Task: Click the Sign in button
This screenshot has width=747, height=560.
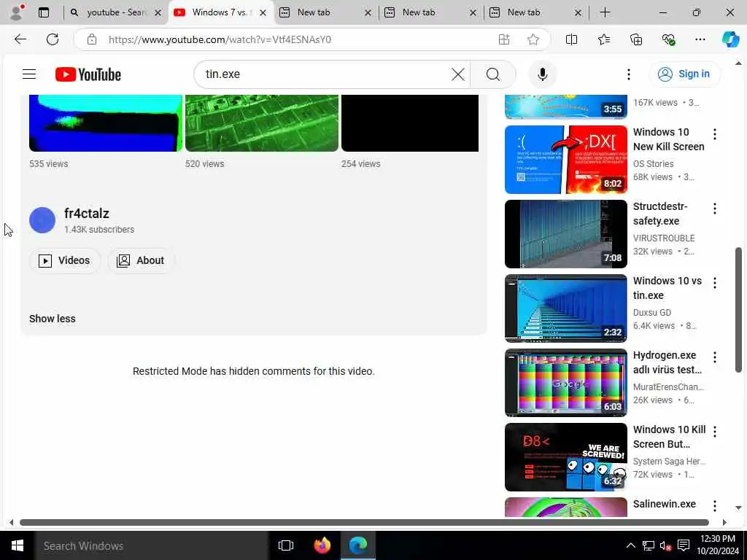Action: coord(684,74)
